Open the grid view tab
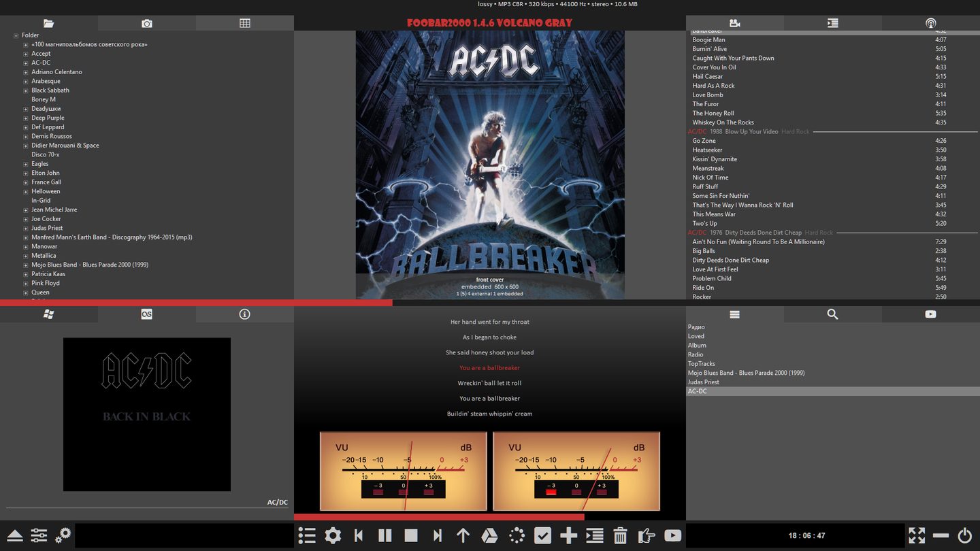This screenshot has height=551, width=980. click(x=245, y=23)
